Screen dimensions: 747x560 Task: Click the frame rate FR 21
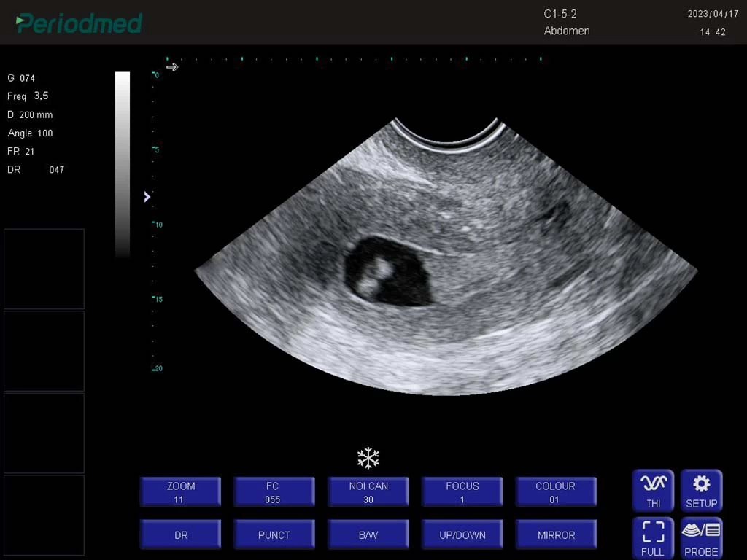pyautogui.click(x=21, y=152)
